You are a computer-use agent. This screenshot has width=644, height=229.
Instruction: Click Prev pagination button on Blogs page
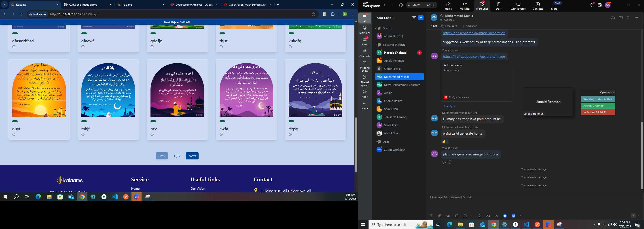tap(162, 156)
